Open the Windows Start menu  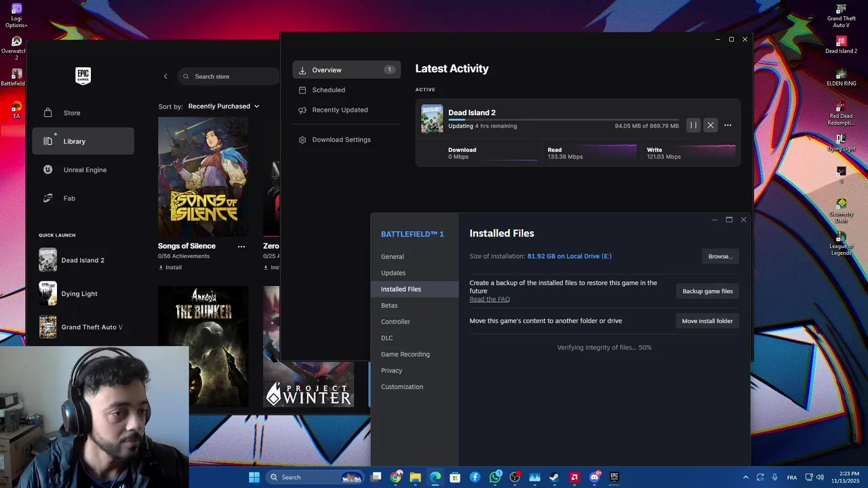pos(254,477)
